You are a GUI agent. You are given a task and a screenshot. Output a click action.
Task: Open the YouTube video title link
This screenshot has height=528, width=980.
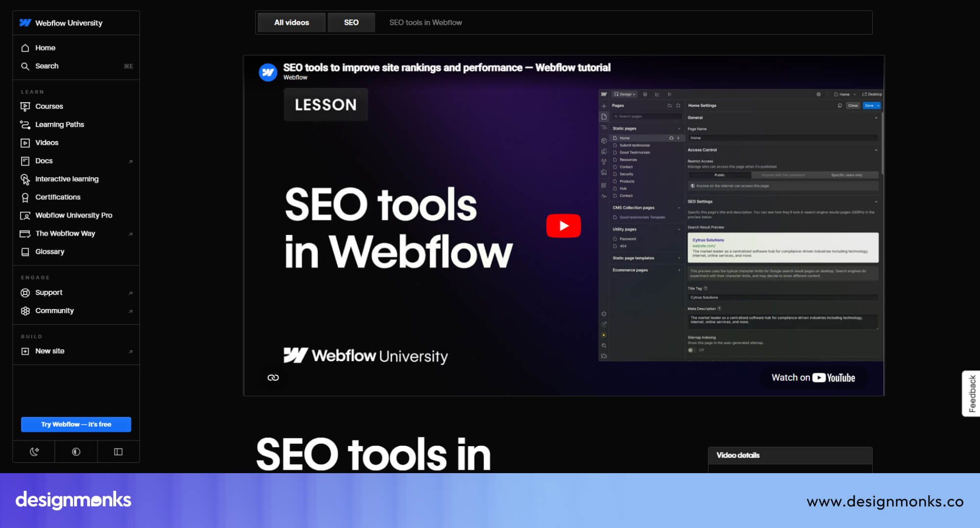pos(447,68)
